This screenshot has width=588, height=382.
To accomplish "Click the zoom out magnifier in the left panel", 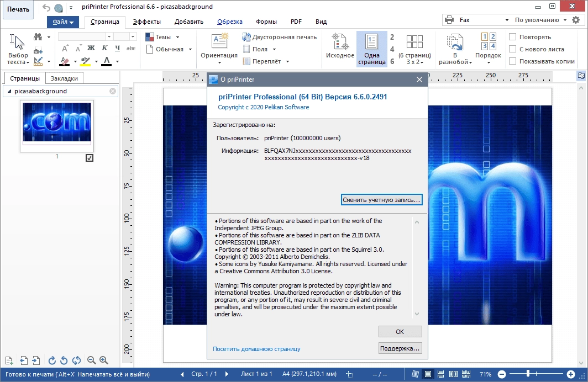I will pos(91,360).
